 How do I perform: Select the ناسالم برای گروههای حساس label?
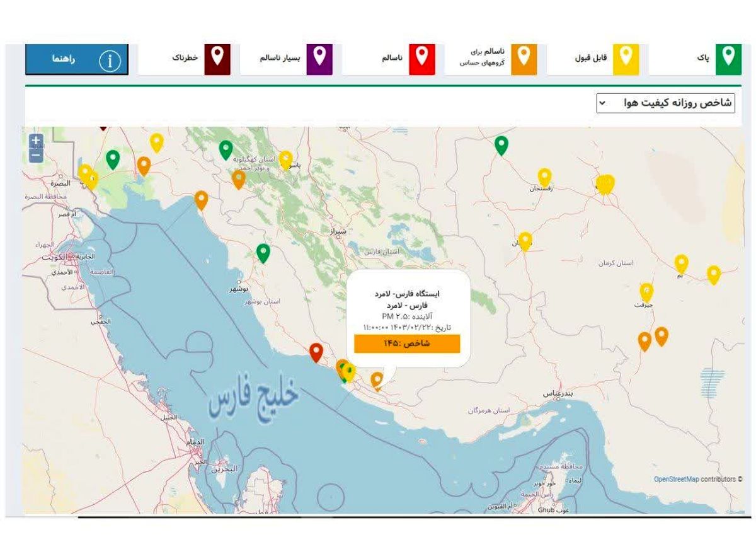click(x=482, y=56)
